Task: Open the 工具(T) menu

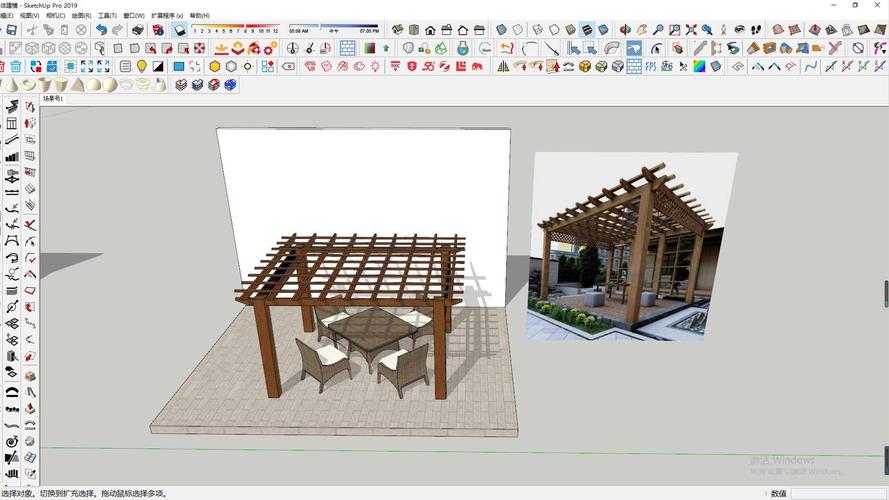Action: [x=107, y=15]
